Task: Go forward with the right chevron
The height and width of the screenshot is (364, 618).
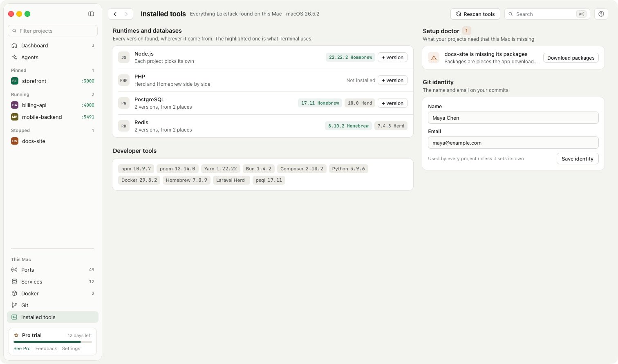Action: coord(126,14)
